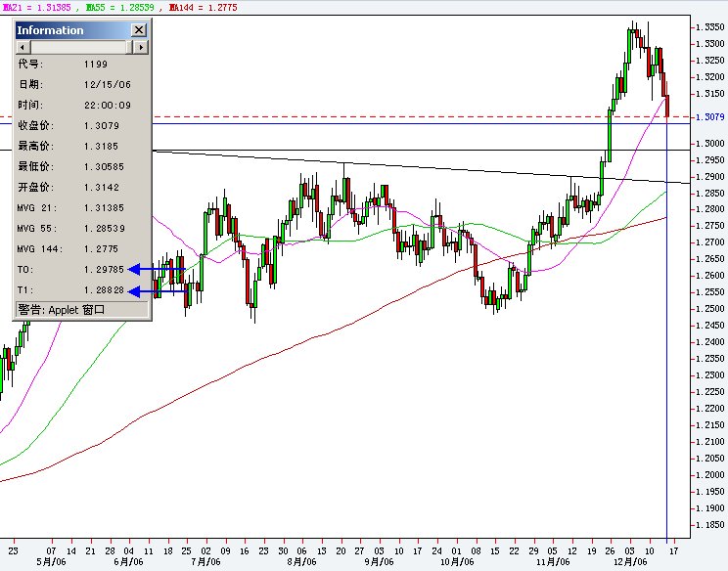This screenshot has width=728, height=571.
Task: Select the T1 value 1.28828
Action: point(105,290)
